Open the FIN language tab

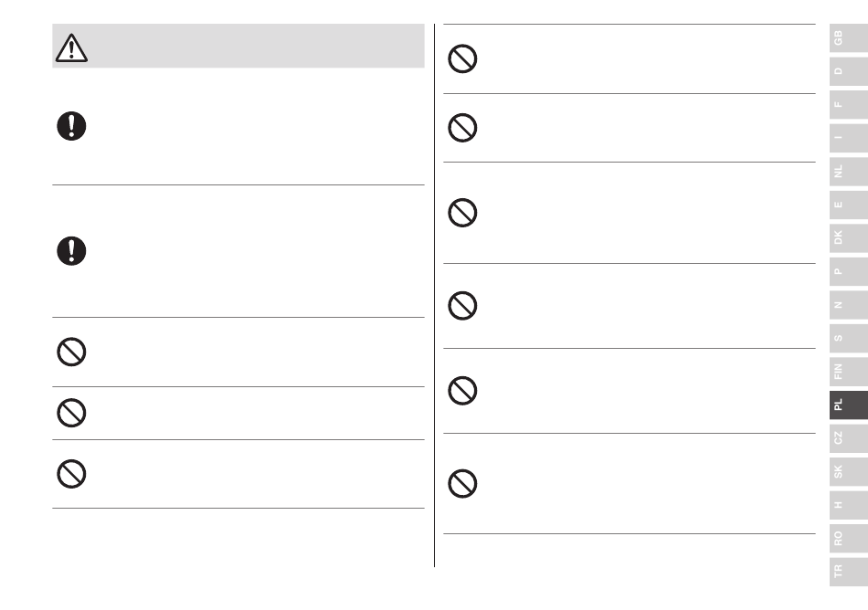[x=849, y=371]
